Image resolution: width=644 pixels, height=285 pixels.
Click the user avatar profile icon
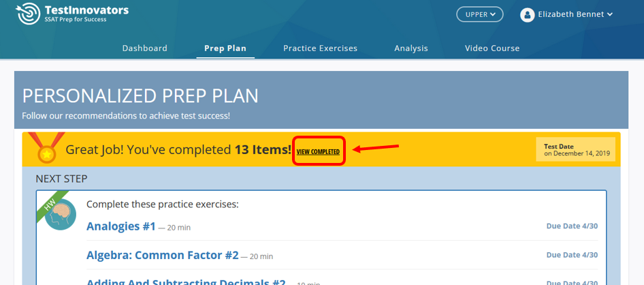click(527, 15)
